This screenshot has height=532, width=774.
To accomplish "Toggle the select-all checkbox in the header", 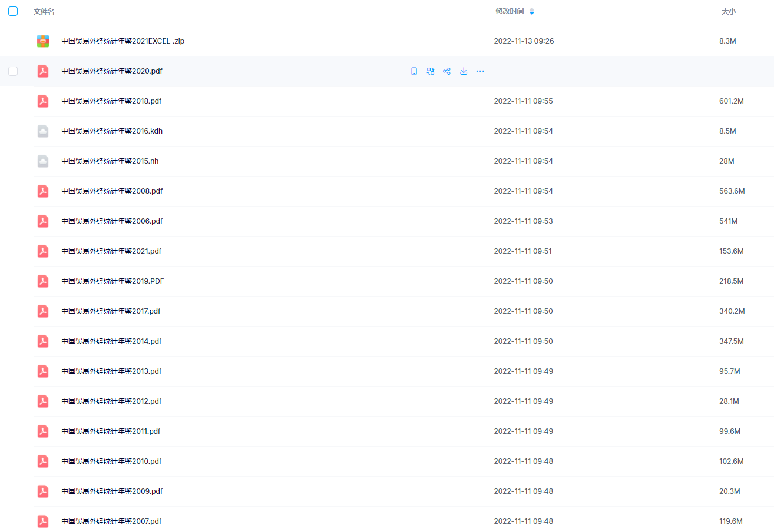I will click(x=13, y=11).
